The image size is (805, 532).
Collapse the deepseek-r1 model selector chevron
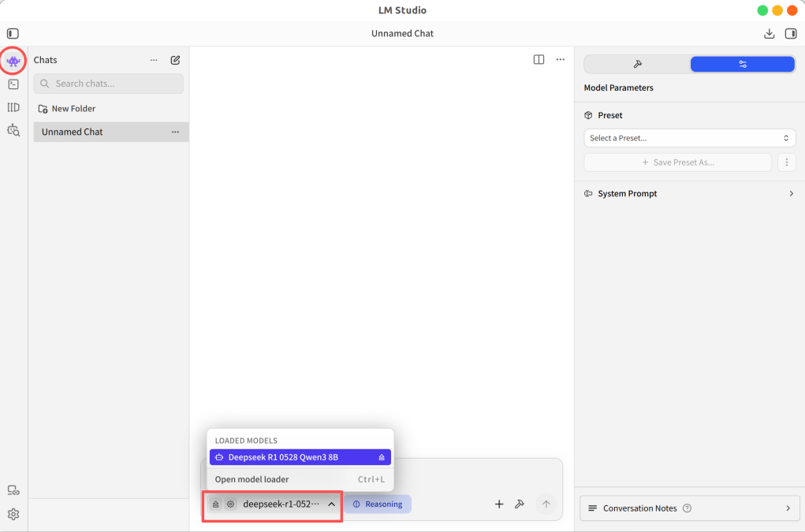pos(332,504)
